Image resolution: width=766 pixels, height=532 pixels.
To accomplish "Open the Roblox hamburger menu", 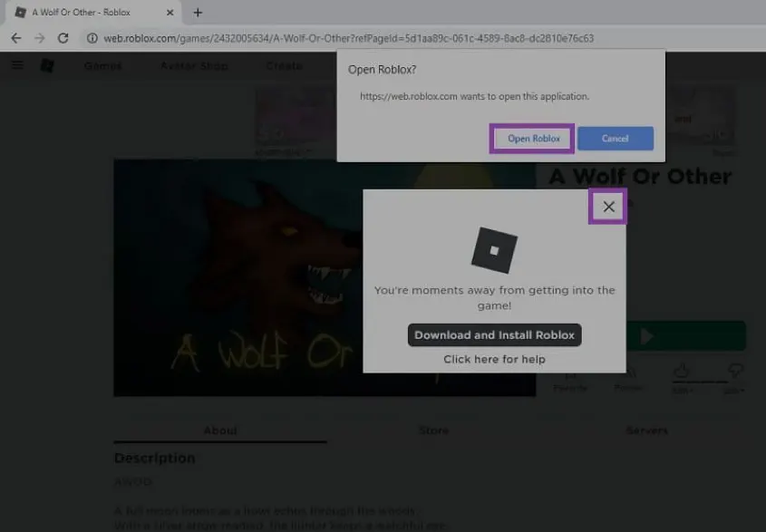I will tap(17, 65).
